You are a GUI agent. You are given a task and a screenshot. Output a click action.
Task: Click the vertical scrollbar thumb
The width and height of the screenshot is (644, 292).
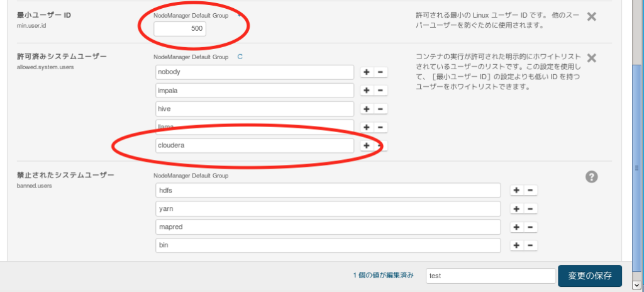click(x=636, y=169)
